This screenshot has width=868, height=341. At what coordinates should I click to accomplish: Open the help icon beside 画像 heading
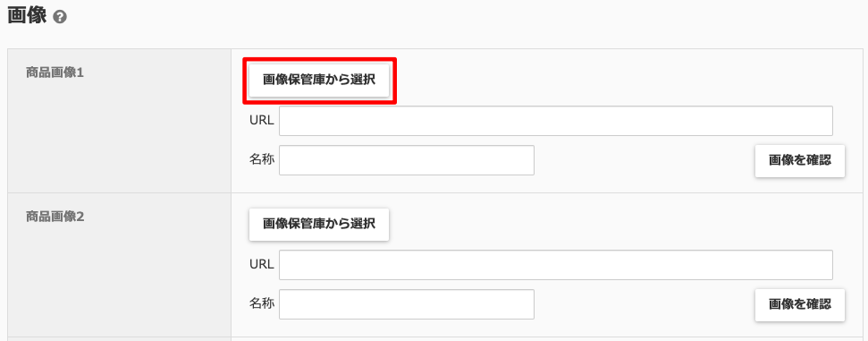click(60, 17)
